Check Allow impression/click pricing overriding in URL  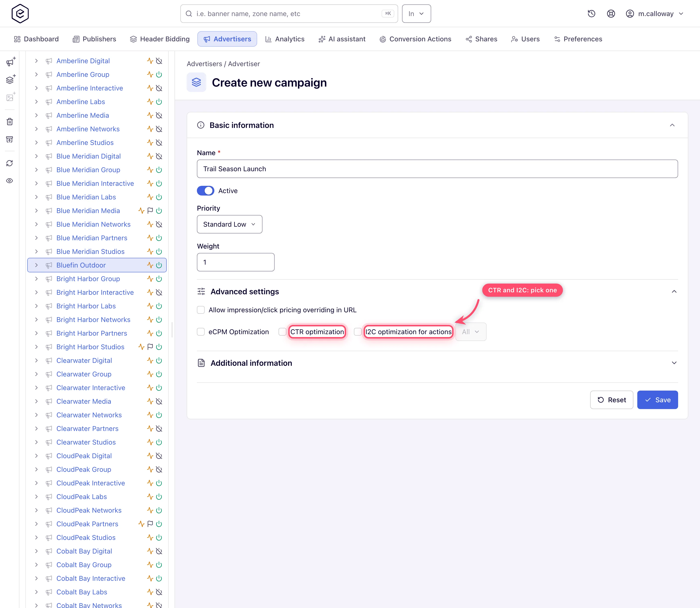[x=201, y=310]
